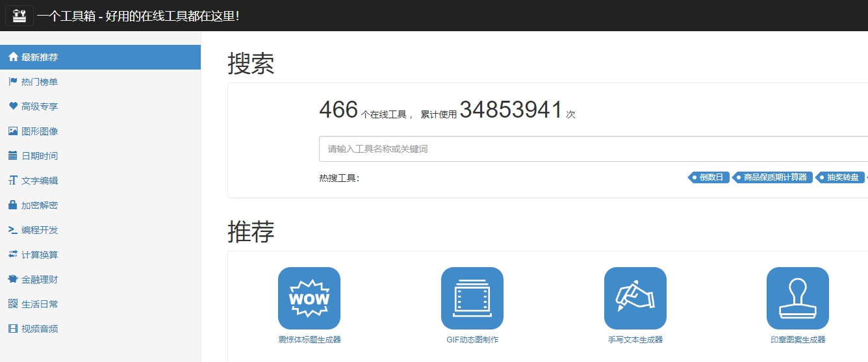Click the heart icon beside 高级专享
The width and height of the screenshot is (868, 362).
[x=13, y=106]
